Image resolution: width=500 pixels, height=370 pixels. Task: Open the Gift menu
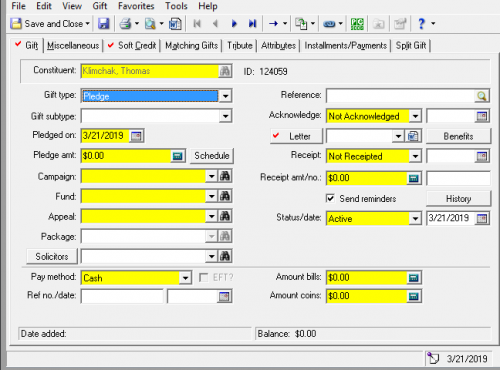[99, 6]
